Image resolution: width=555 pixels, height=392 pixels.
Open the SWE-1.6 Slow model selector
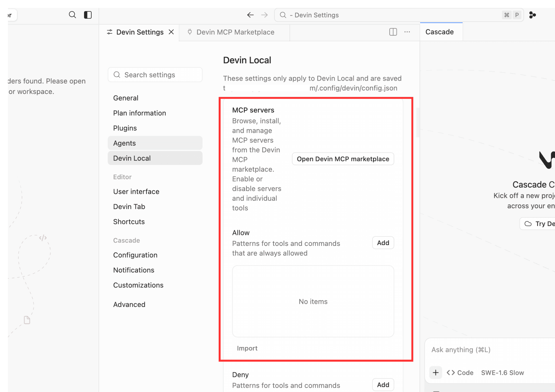coord(503,373)
